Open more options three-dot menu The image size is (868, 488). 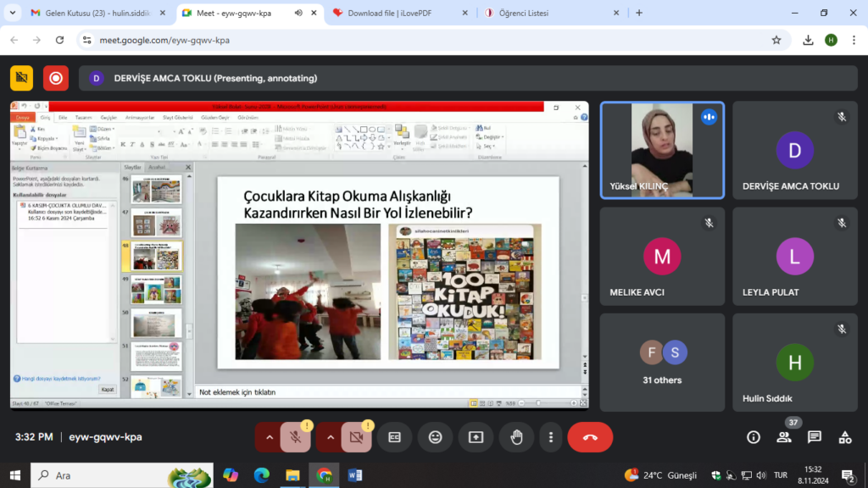551,437
